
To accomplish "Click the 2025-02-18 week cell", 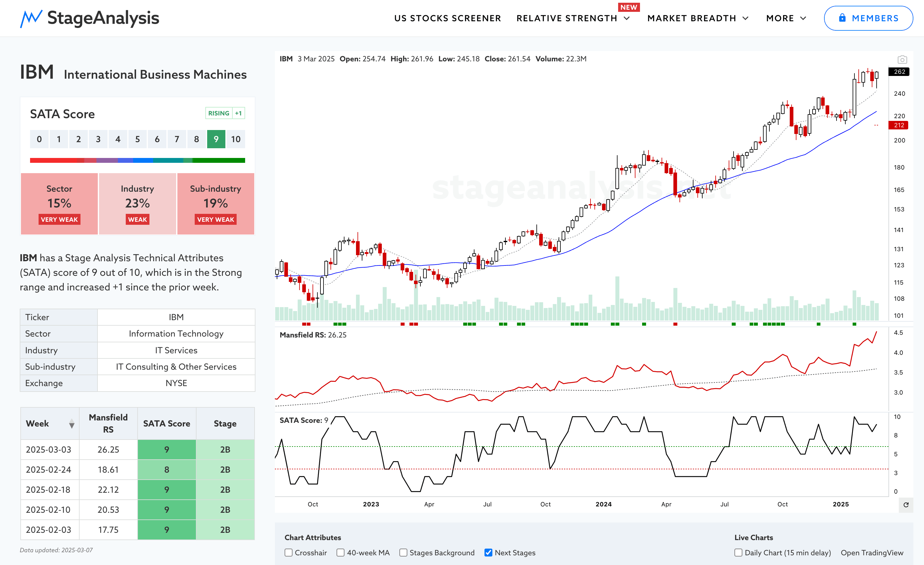I will point(50,490).
